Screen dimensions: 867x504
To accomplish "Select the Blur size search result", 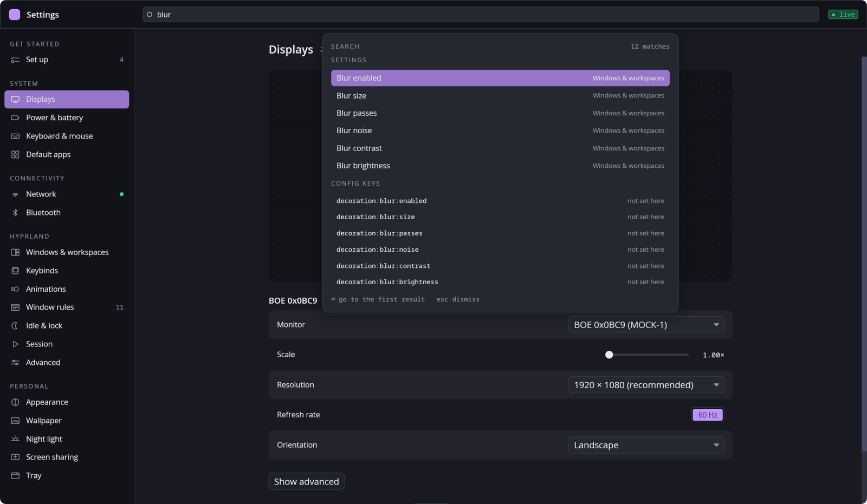I will click(x=500, y=96).
